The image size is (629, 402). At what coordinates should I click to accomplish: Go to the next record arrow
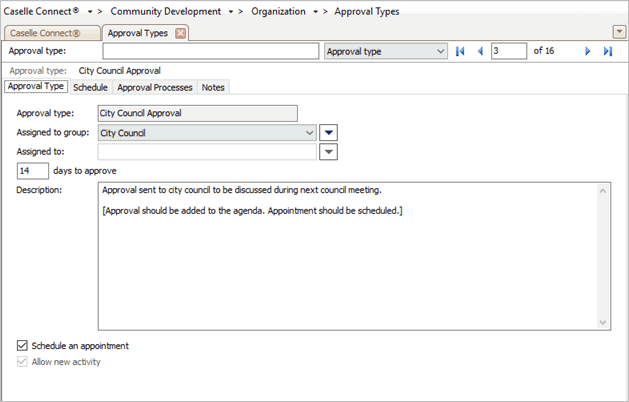588,51
